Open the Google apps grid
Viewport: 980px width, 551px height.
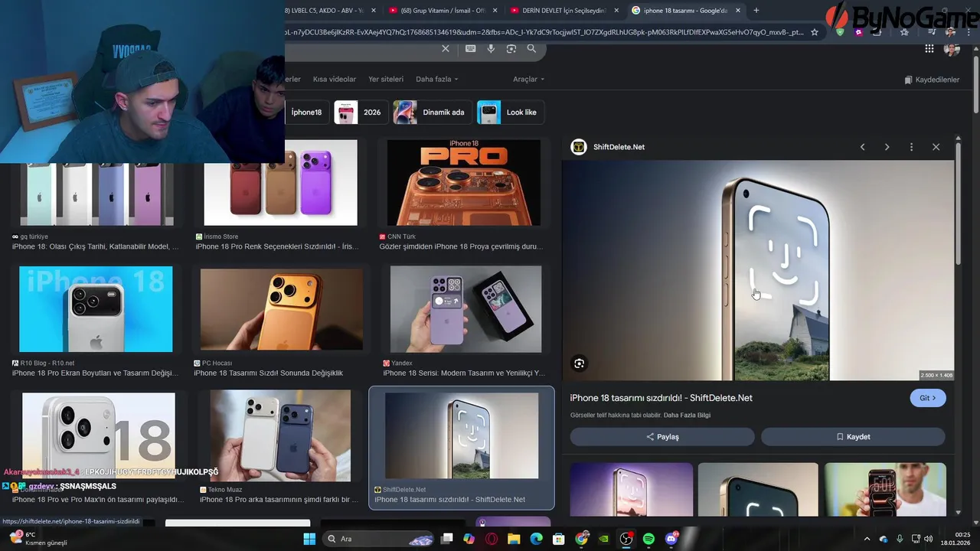[929, 48]
